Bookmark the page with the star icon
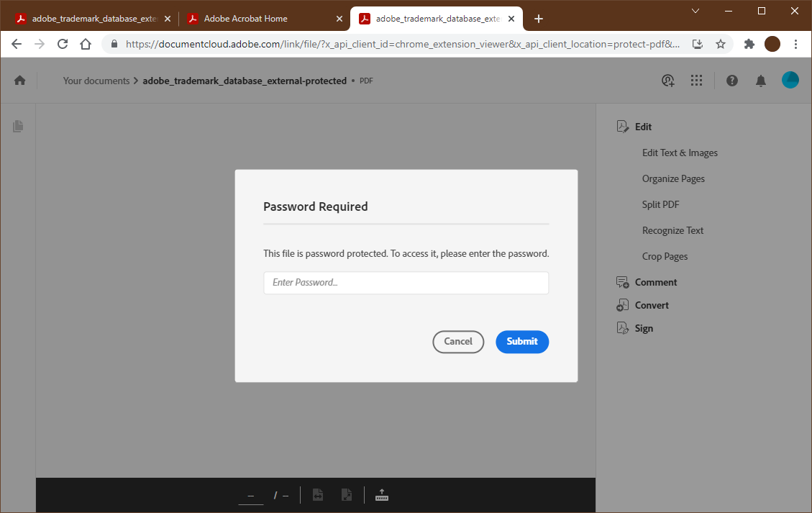 pyautogui.click(x=721, y=44)
